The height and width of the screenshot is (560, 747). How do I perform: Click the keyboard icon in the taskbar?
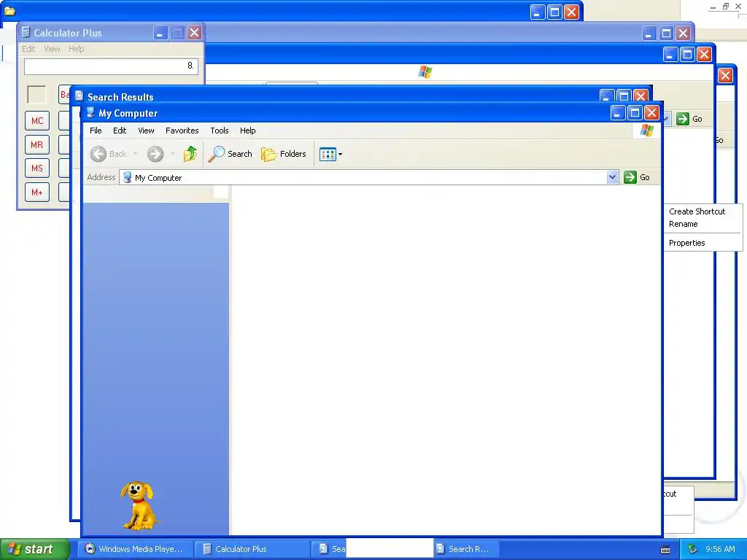[665, 550]
